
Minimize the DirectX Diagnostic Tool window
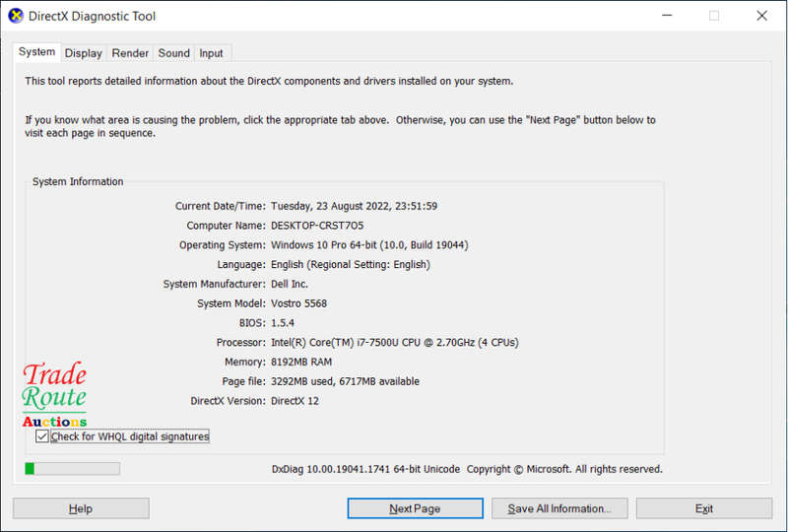(x=667, y=16)
